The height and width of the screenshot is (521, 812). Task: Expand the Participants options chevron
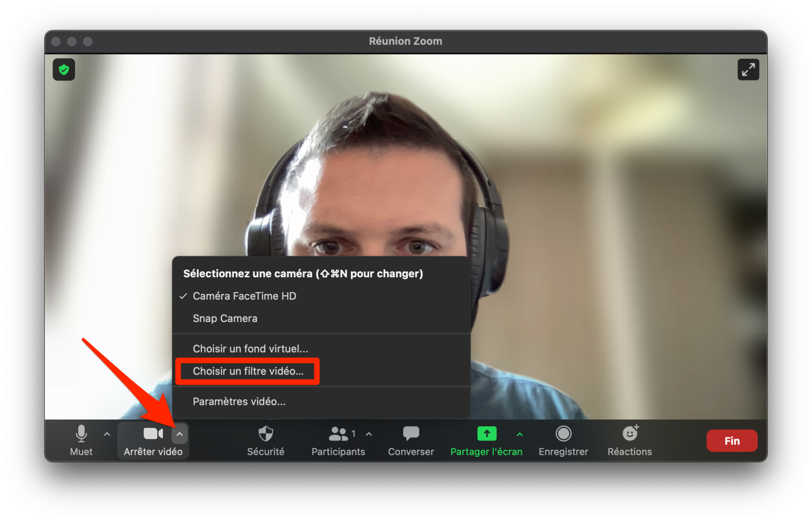[x=369, y=434]
